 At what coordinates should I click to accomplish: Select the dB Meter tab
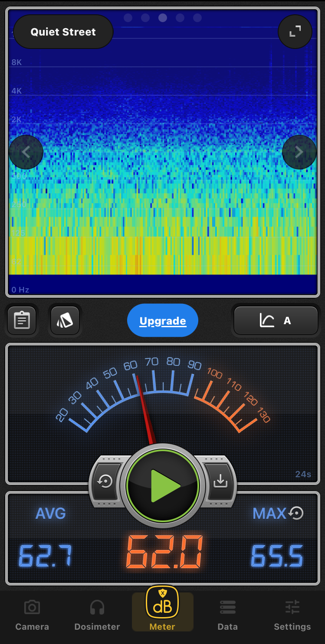click(162, 609)
